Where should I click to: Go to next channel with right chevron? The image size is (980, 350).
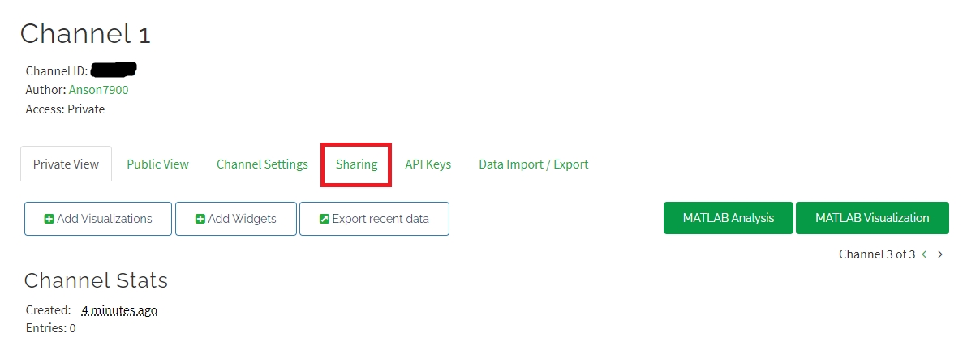point(940,254)
